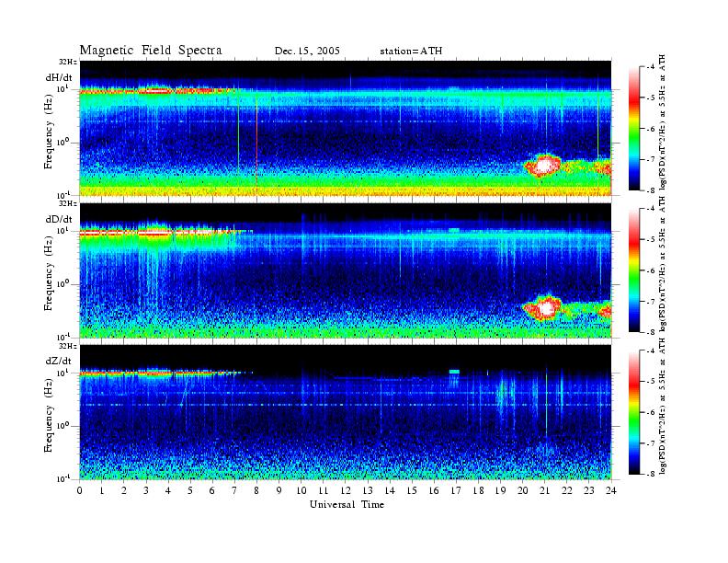Viewport: 728px width, 563px height.
Task: Click hour tick "12" on Universal Time axis
Action: pos(346,491)
